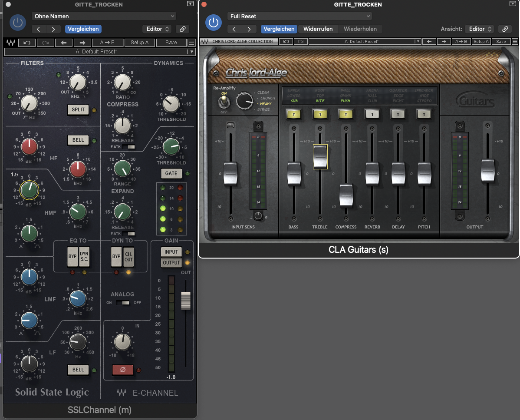
Task: Expand the Ansicht Editor view dropdown
Action: click(479, 29)
